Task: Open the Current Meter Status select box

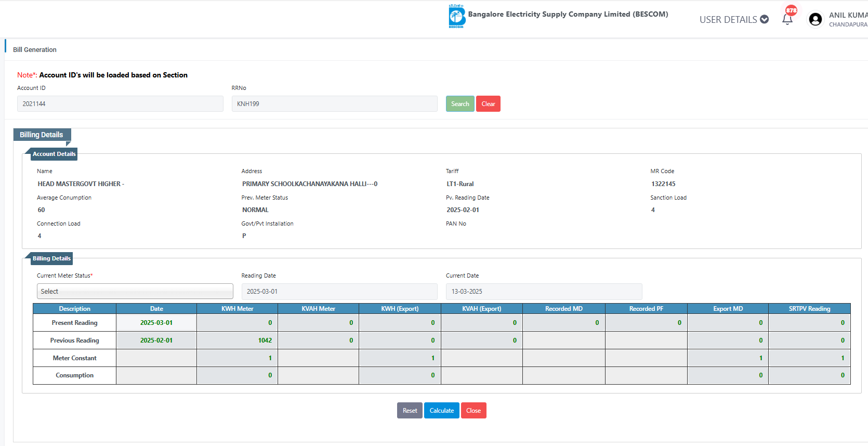Action: coord(135,291)
